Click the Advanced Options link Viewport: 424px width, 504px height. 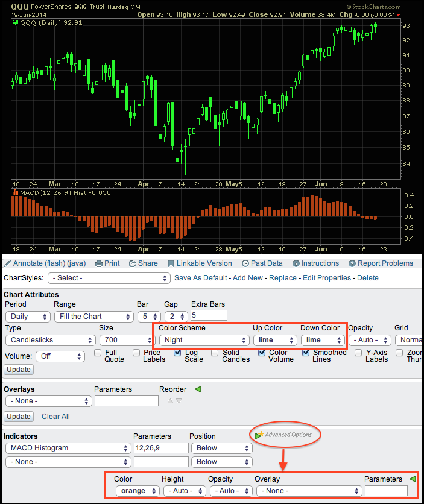288,435
